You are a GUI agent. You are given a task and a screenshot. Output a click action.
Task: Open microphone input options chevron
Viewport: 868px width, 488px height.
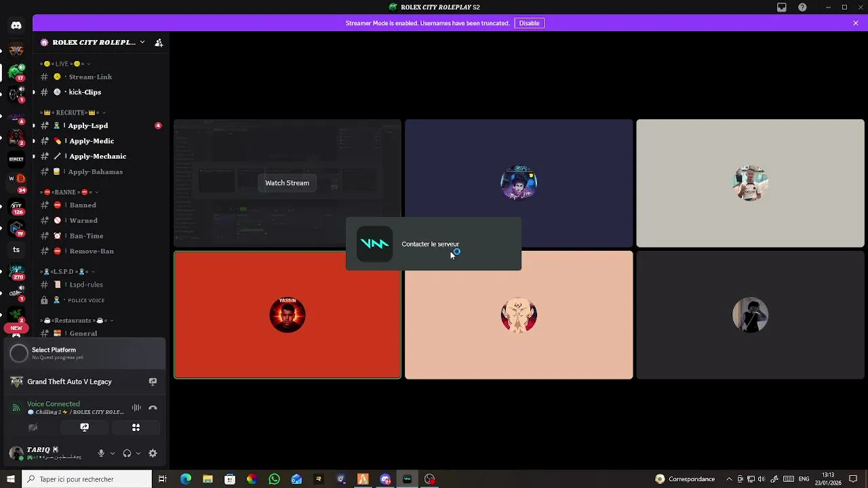click(x=113, y=453)
